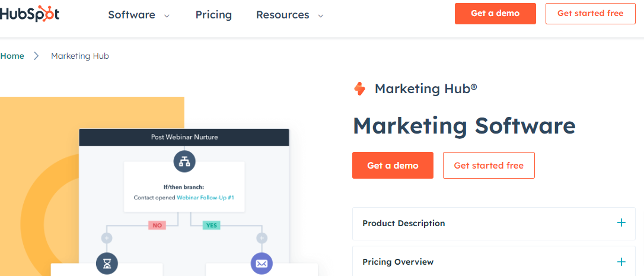Expand the Resources dropdown chevron
This screenshot has width=644, height=276.
[321, 16]
